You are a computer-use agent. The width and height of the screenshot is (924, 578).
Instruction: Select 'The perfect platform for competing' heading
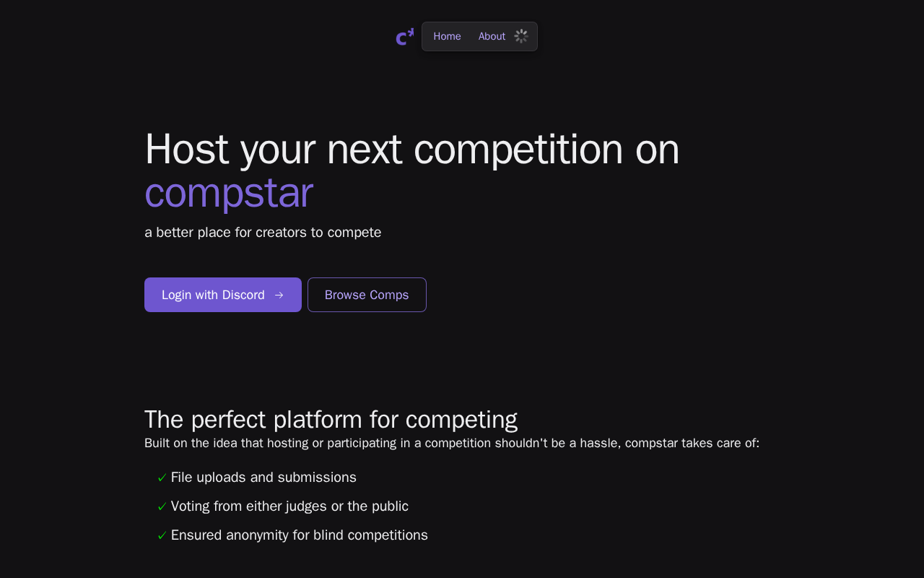coord(331,420)
